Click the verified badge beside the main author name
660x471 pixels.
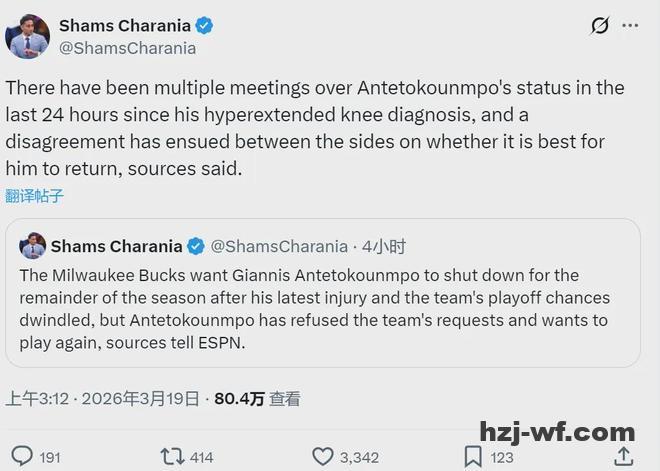(204, 25)
